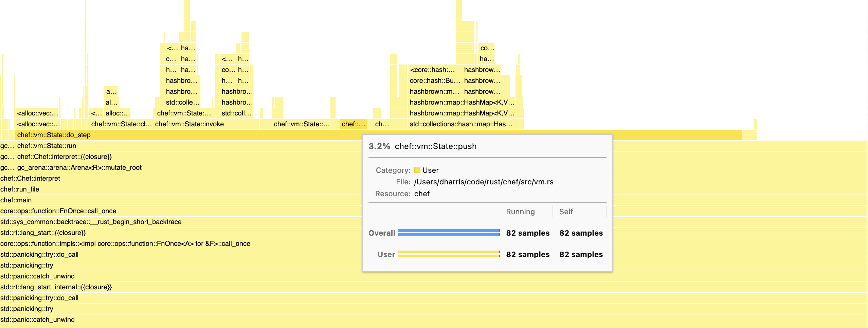Click the Running column header

click(x=521, y=212)
